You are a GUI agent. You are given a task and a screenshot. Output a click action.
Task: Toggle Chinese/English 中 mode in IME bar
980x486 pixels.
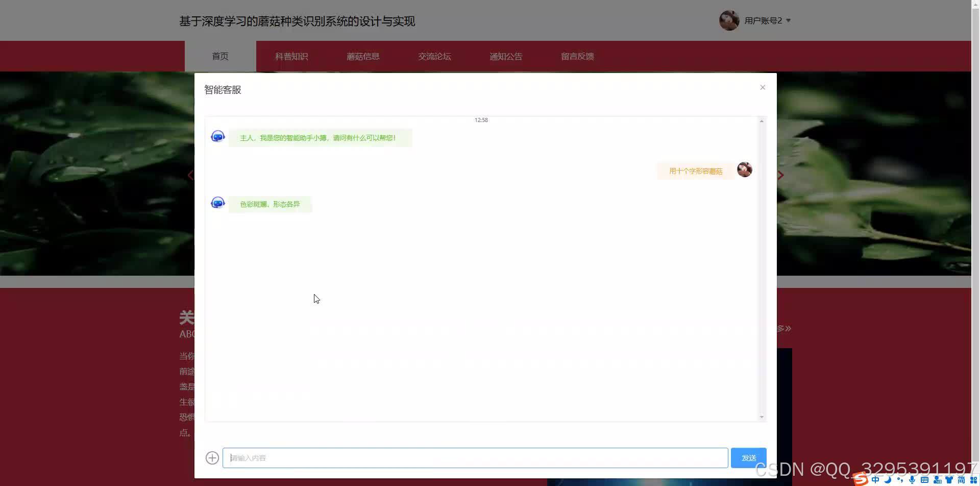point(875,479)
